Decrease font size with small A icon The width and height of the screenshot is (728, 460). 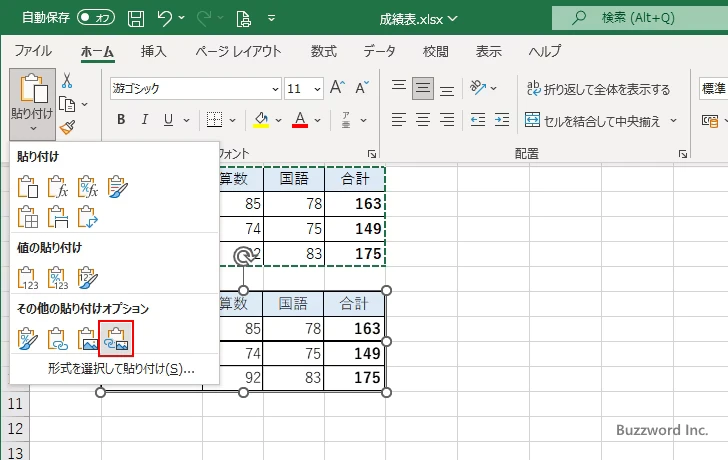[362, 87]
